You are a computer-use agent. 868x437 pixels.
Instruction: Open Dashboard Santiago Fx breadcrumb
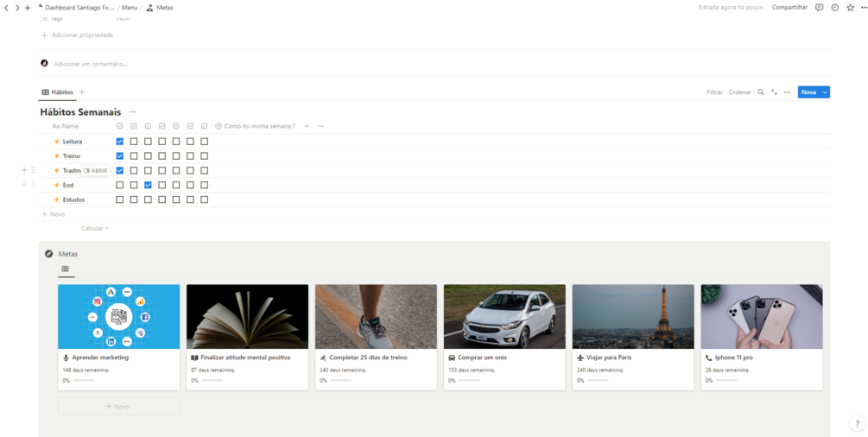tap(76, 8)
